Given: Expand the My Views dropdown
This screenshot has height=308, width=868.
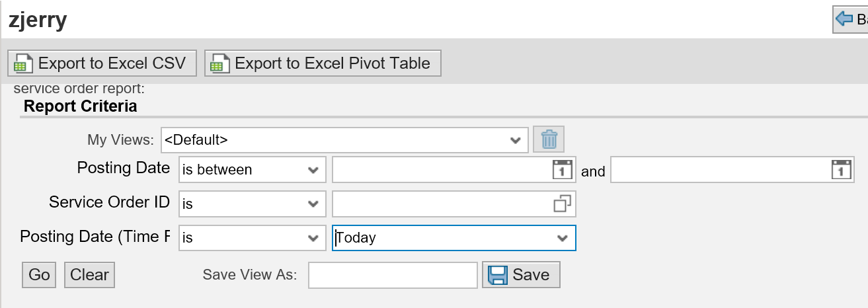Looking at the screenshot, I should (x=516, y=140).
